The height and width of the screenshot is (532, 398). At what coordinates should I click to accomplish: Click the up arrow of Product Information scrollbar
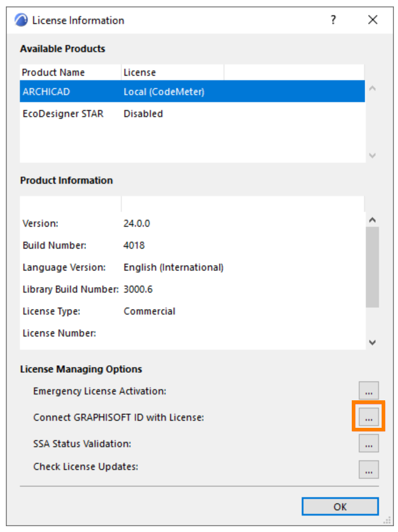tap(372, 220)
